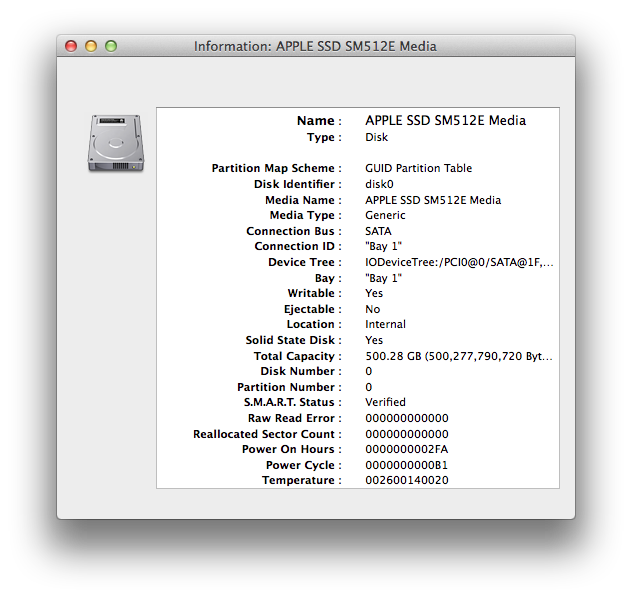
Task: Click the Connection ID value '"Bay 1"'
Action: 383,246
